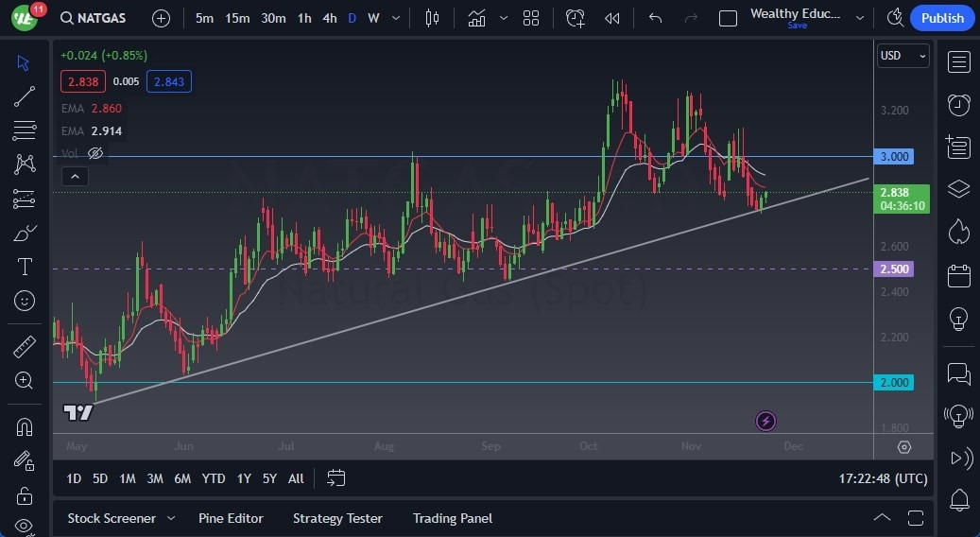Open the alerts alarm clock panel
Viewport: 980px width, 537px height.
coord(959,104)
